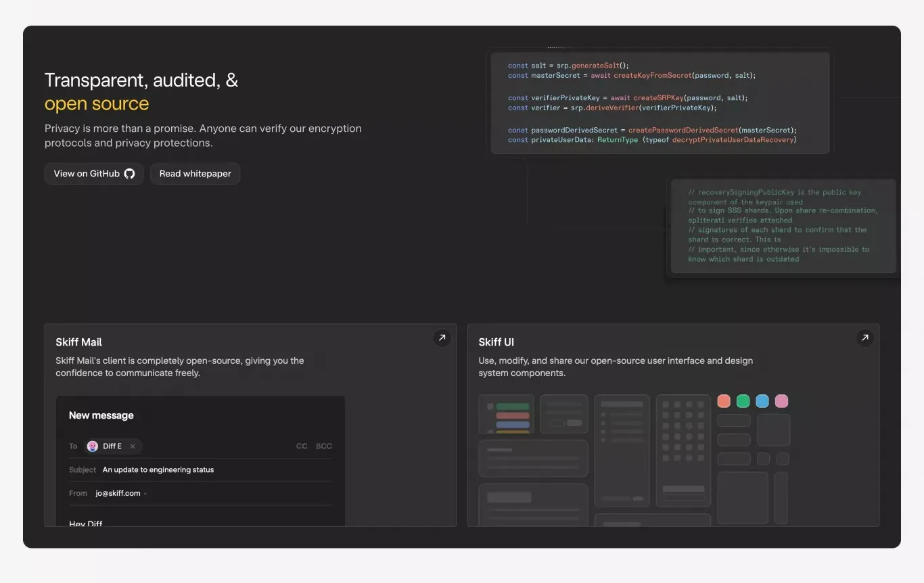924x583 pixels.
Task: Click the "Transparent, audited, &" heading
Action: tap(141, 80)
